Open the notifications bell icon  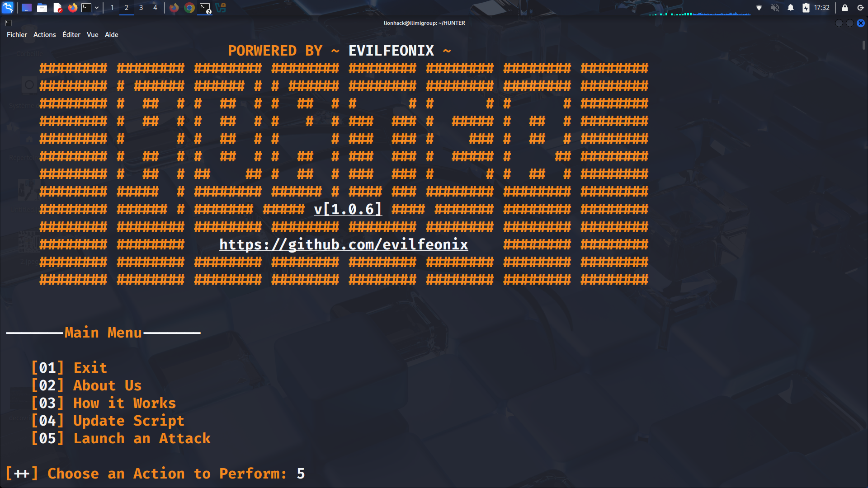point(791,8)
